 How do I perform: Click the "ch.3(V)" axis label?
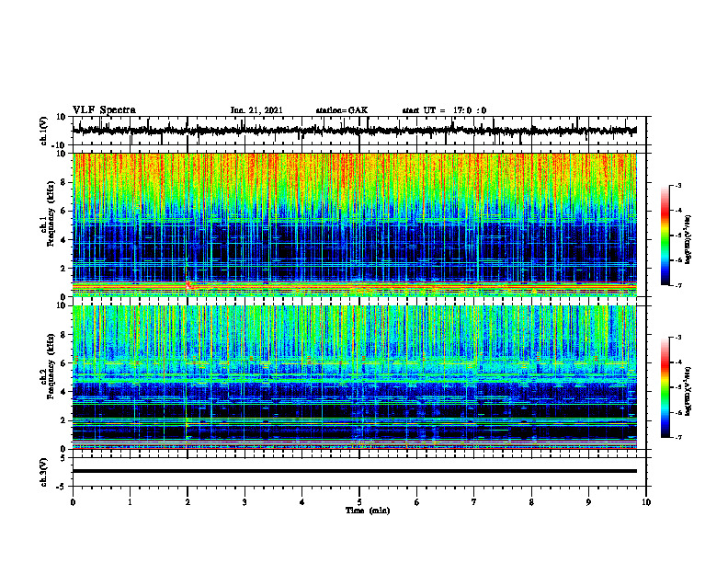coord(44,472)
